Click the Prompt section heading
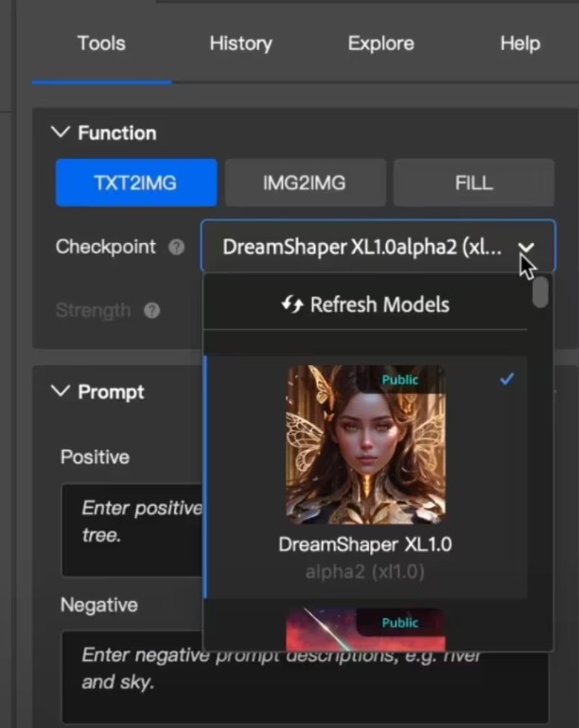This screenshot has height=728, width=579. pyautogui.click(x=111, y=391)
